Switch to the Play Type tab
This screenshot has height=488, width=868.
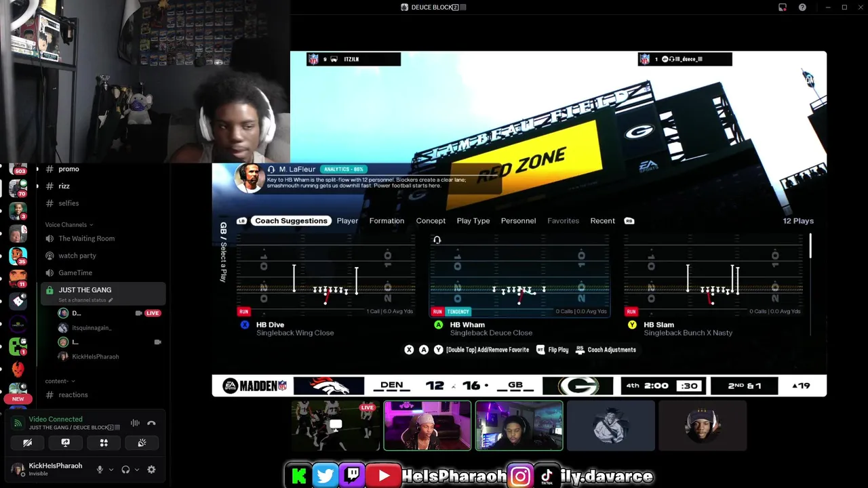pos(473,221)
